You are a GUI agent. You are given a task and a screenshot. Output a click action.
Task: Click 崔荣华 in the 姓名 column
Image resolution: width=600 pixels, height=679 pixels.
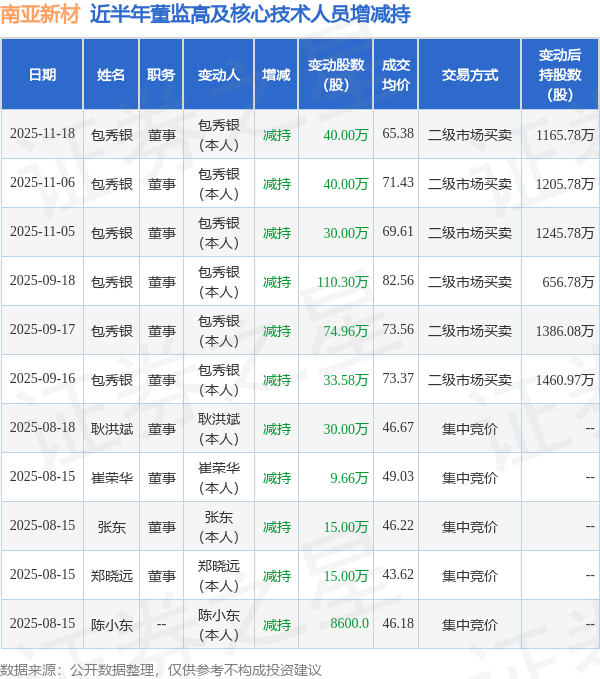click(111, 477)
